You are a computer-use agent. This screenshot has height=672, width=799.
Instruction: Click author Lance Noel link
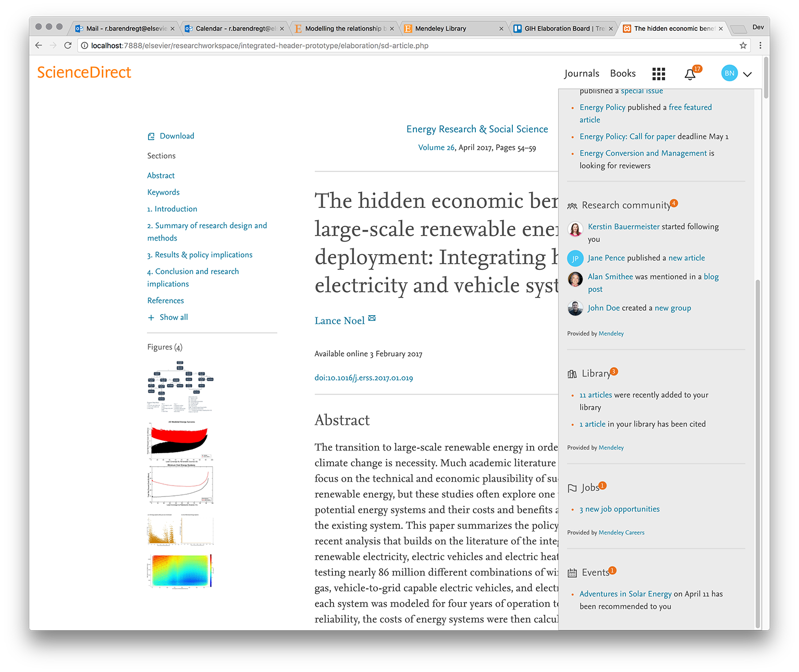(x=339, y=321)
